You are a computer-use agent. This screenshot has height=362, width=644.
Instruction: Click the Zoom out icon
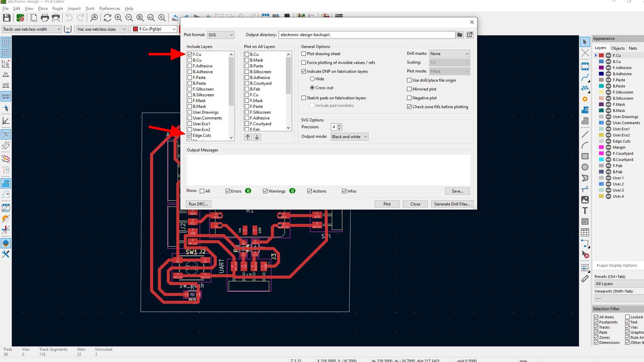click(x=129, y=18)
